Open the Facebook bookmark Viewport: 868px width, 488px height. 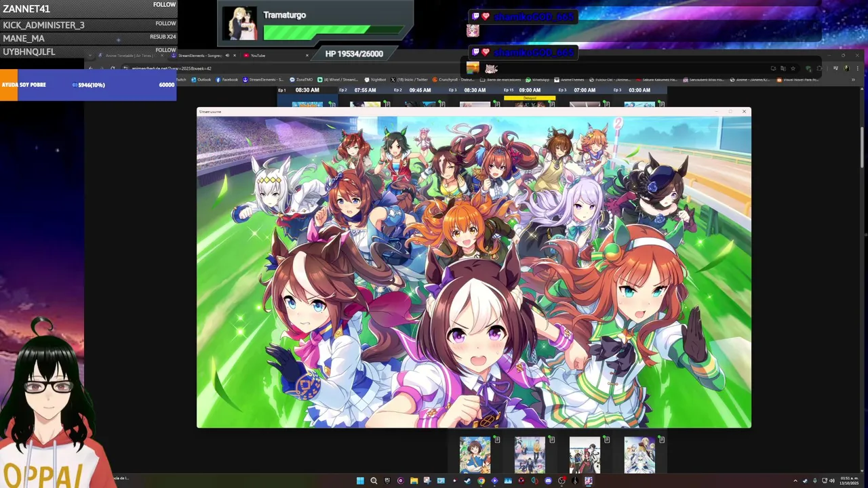tap(227, 79)
